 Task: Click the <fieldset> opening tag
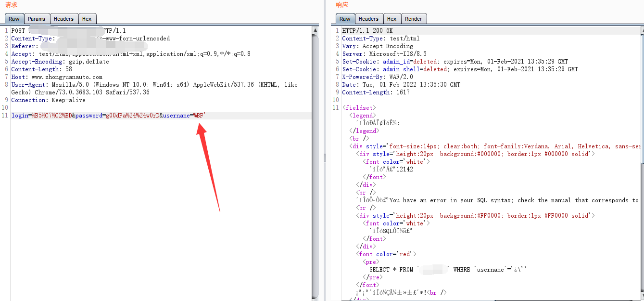pos(359,108)
